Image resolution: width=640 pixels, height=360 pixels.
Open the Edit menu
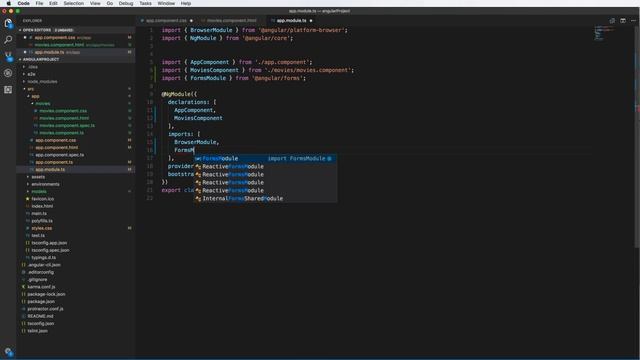53,3
